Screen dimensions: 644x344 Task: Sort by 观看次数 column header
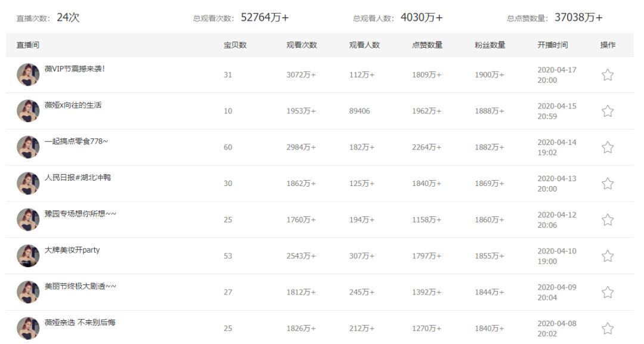(302, 45)
